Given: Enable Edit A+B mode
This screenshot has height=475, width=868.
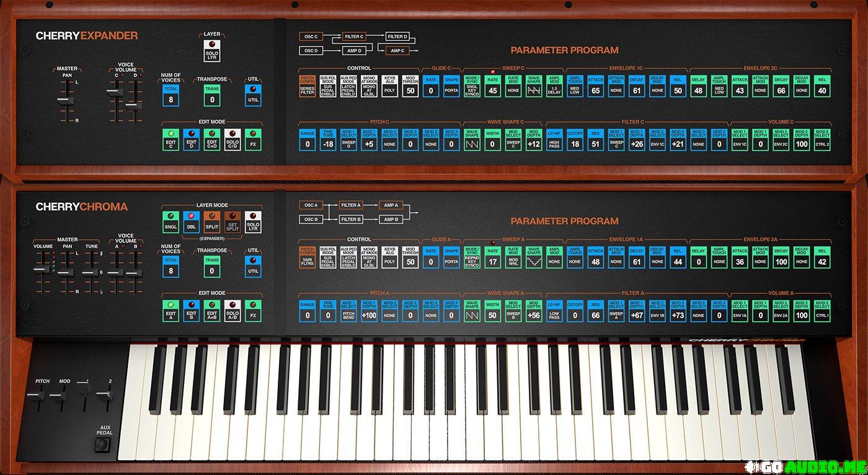Looking at the screenshot, I should pos(212,311).
